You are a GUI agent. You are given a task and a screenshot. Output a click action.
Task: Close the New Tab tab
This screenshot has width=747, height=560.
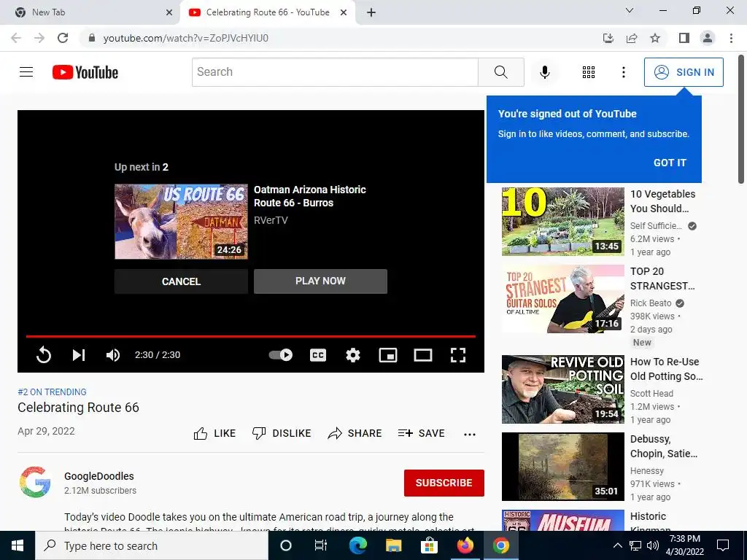[x=169, y=12]
